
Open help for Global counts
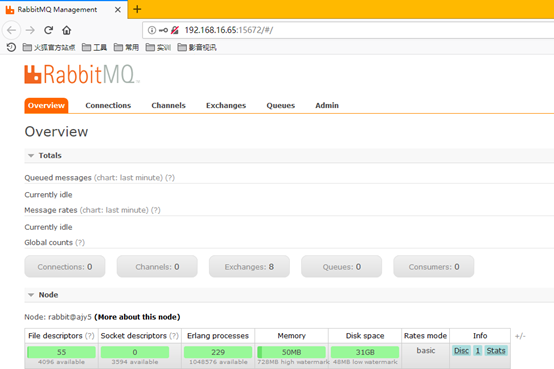tap(80, 243)
